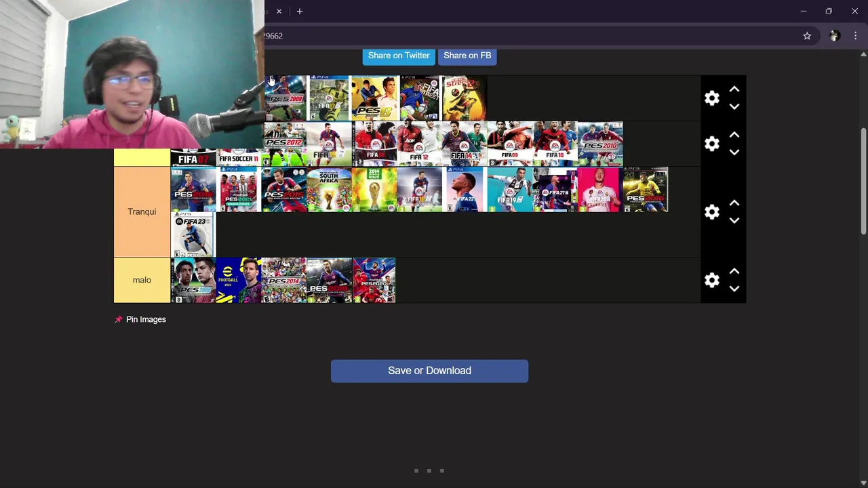Select the PES 2020 cover
The image size is (868, 488).
(x=374, y=280)
